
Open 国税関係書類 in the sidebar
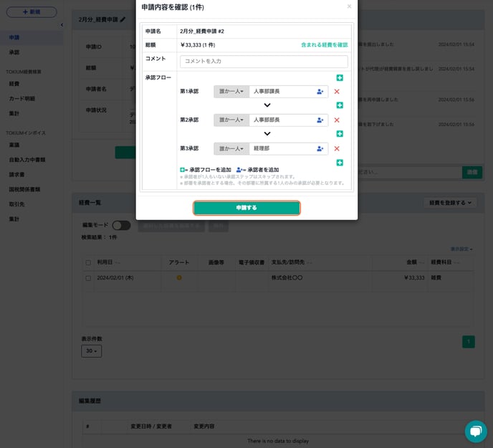point(24,189)
